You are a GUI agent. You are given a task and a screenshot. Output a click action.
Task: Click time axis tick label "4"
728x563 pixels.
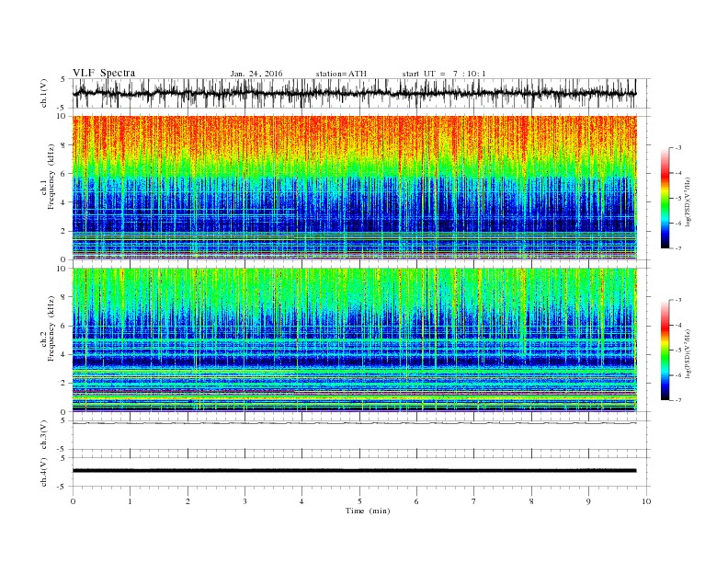pos(302,501)
